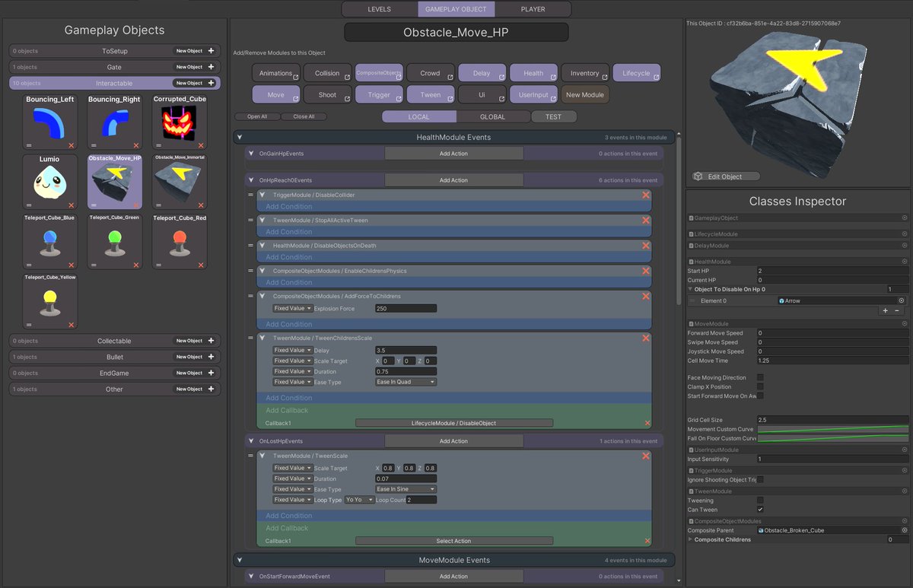Image resolution: width=913 pixels, height=588 pixels.
Task: Open MoveModule component target icon
Action: 905,324
